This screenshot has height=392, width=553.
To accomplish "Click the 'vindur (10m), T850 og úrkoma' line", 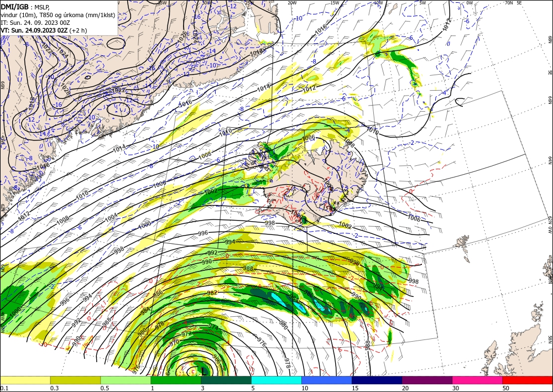I will click(58, 15).
